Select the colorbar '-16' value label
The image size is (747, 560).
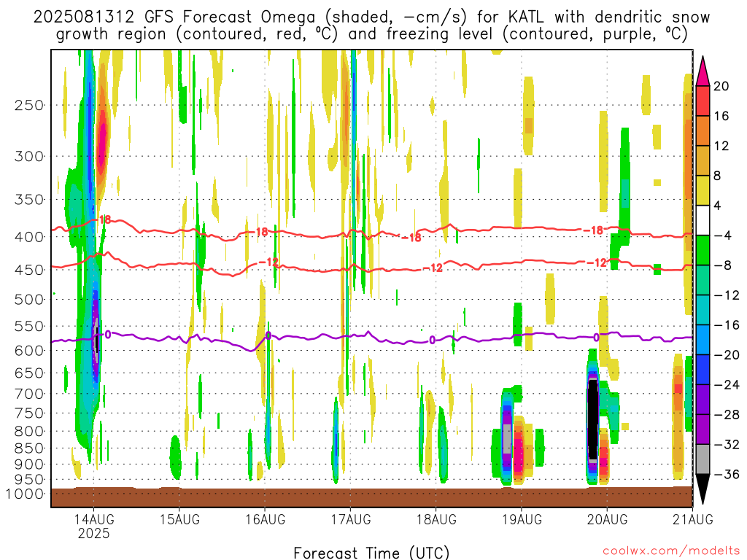[x=727, y=325]
